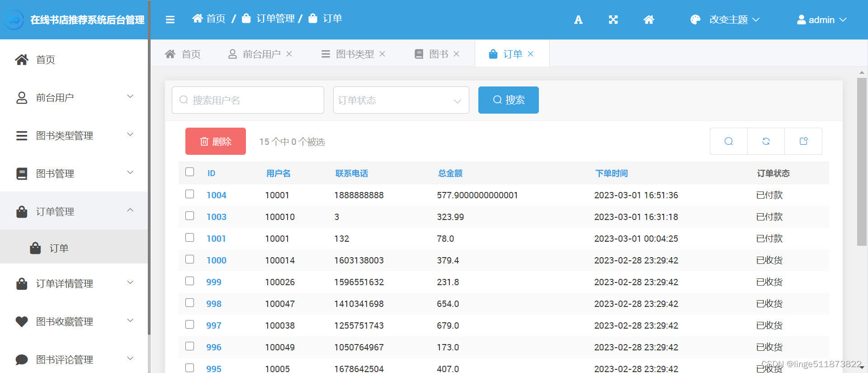The image size is (868, 373).
Task: Click the palette icon beside 改变主题
Action: (695, 19)
